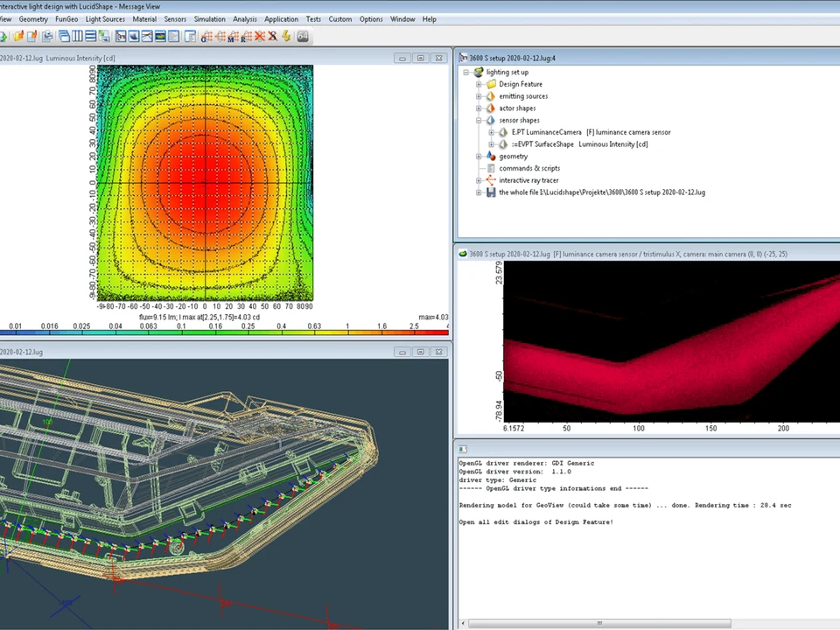The image size is (840, 630).
Task: Click the Luminous Intensity plot center
Action: [205, 183]
